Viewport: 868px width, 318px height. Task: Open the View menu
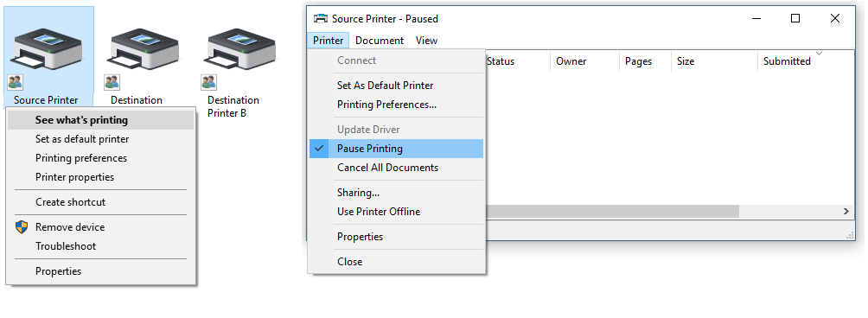pos(426,41)
